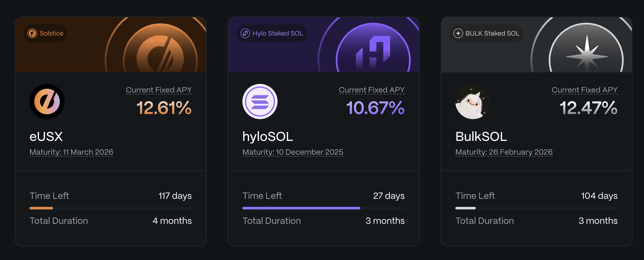This screenshot has height=260, width=644.
Task: Click the small Solstice badge icon
Action: [32, 33]
